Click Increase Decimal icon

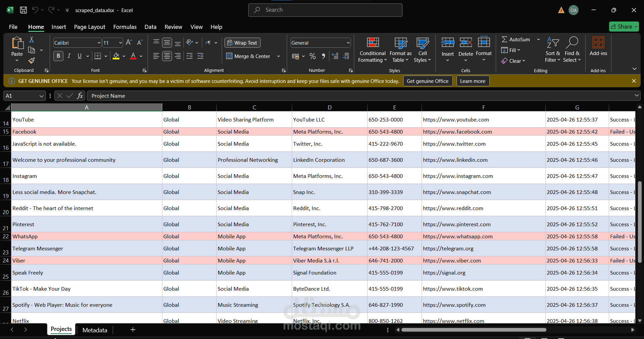pos(335,56)
